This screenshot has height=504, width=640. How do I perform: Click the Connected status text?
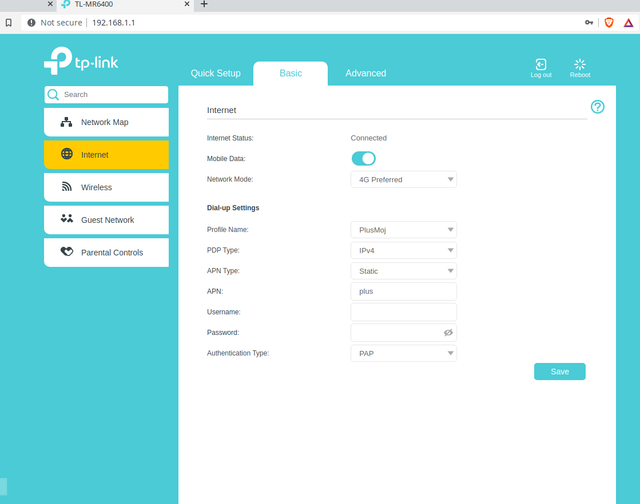369,138
